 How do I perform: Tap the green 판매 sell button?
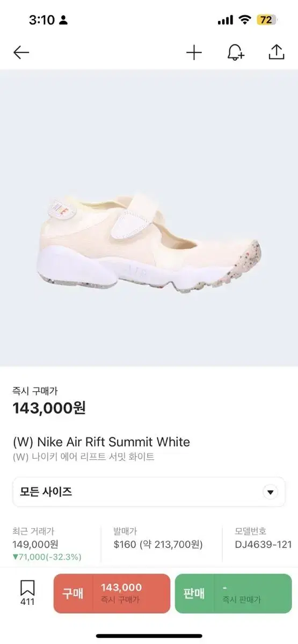click(234, 594)
